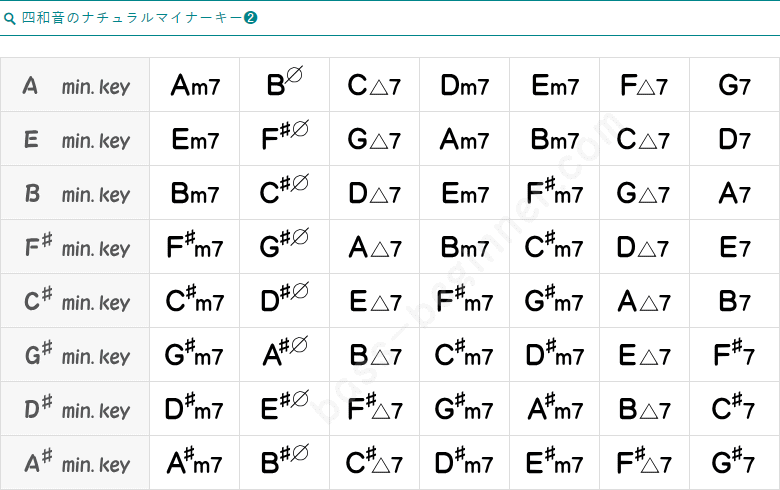Click the G7 chord cell

point(734,86)
